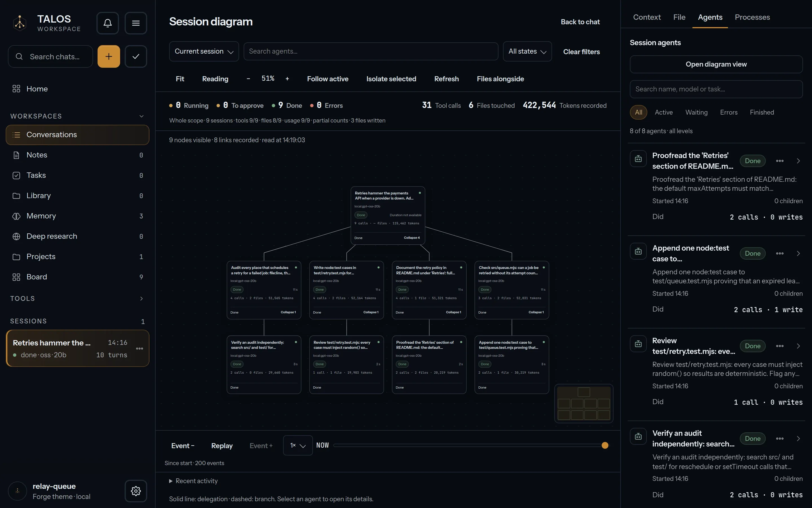
Task: Open more options for Append one node:test agent
Action: pos(780,253)
